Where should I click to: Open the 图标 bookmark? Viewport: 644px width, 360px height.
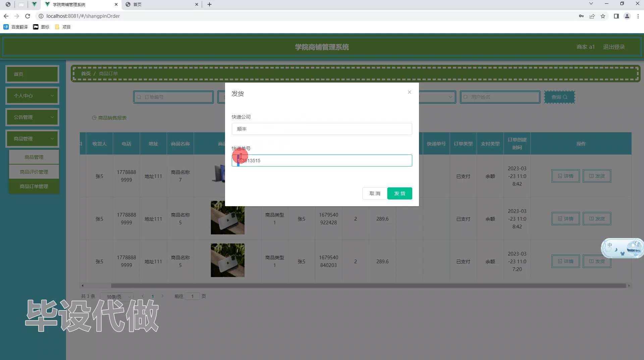[41, 27]
